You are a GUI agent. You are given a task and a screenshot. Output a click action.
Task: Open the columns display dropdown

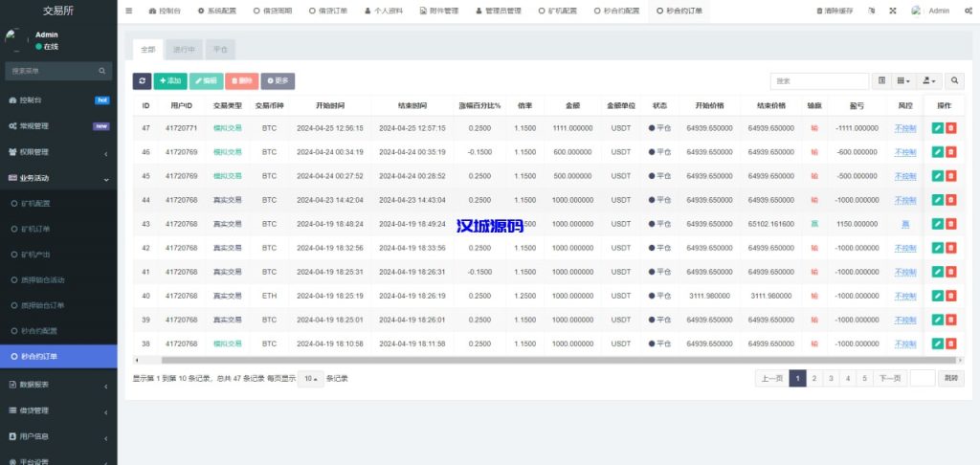coord(904,81)
